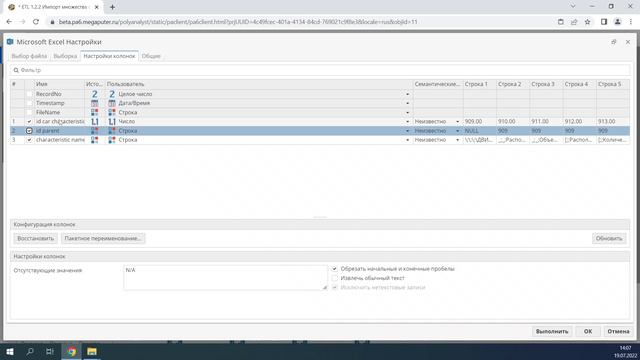Image resolution: width=640 pixels, height=360 pixels.
Task: Expand semantic type dropdown for id car characteristic
Action: coord(458,122)
